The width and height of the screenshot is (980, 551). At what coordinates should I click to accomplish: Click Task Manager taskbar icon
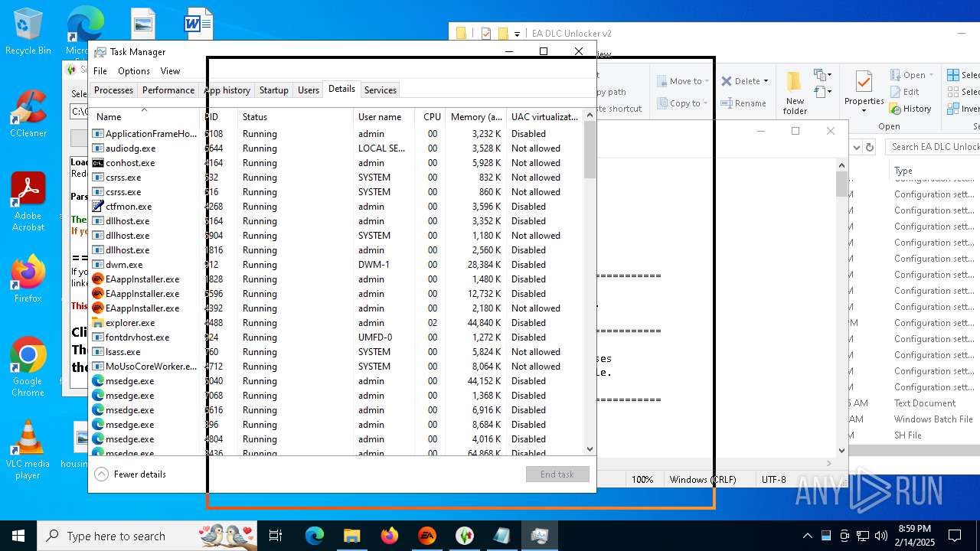coord(540,536)
